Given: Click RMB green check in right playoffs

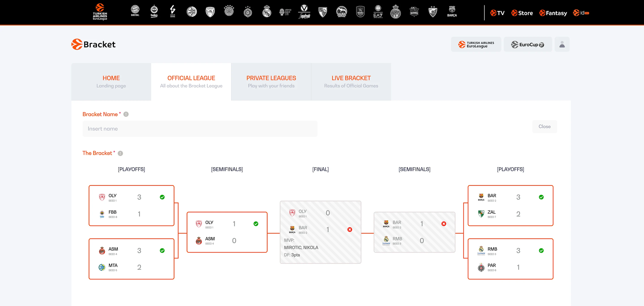Looking at the screenshot, I should 541,251.
